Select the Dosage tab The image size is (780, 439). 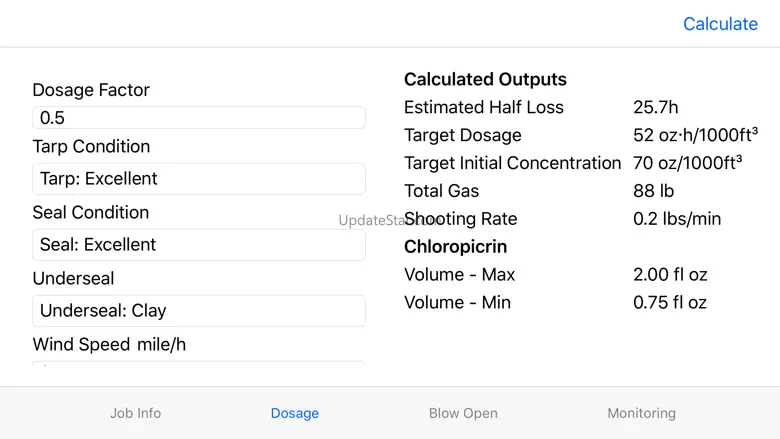tap(295, 413)
